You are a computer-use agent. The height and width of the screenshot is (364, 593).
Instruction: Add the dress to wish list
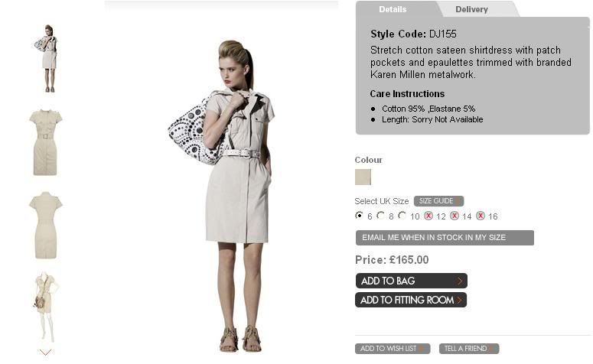(x=393, y=349)
